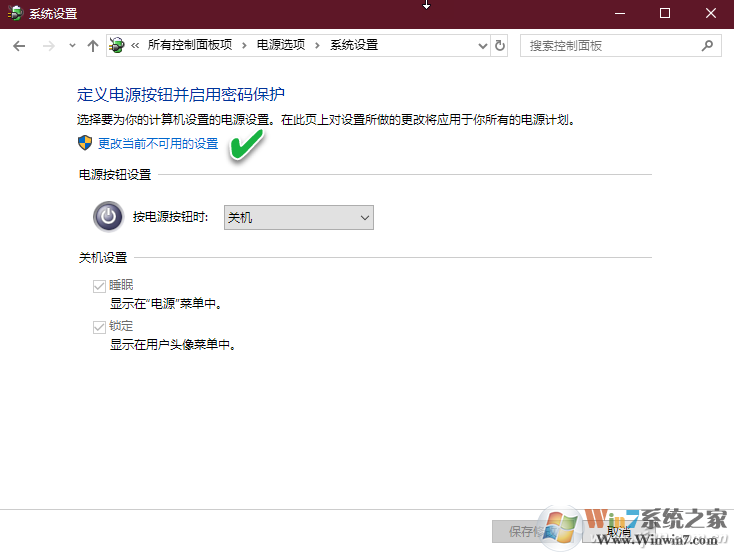Screen dimensions: 734x554
Task: Click the search magnifier icon
Action: (707, 45)
